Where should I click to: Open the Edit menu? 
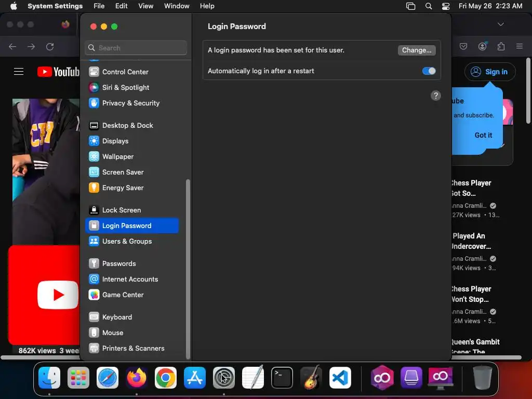[122, 6]
